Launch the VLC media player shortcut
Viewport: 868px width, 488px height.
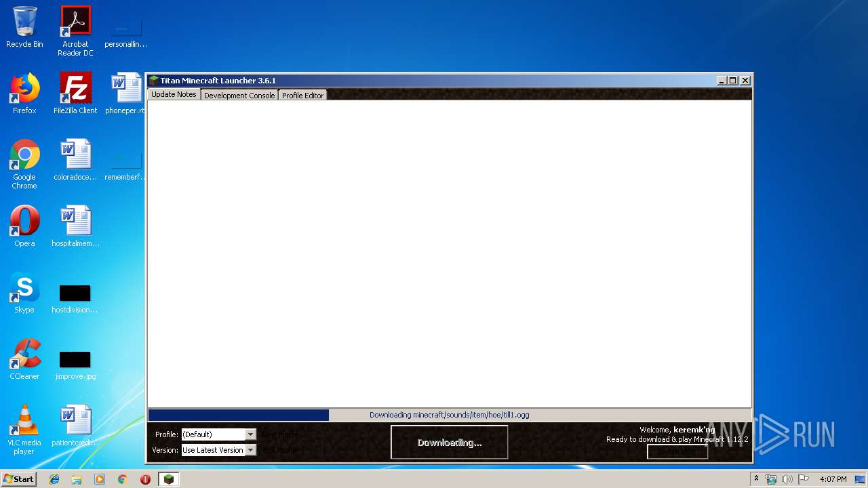click(24, 430)
